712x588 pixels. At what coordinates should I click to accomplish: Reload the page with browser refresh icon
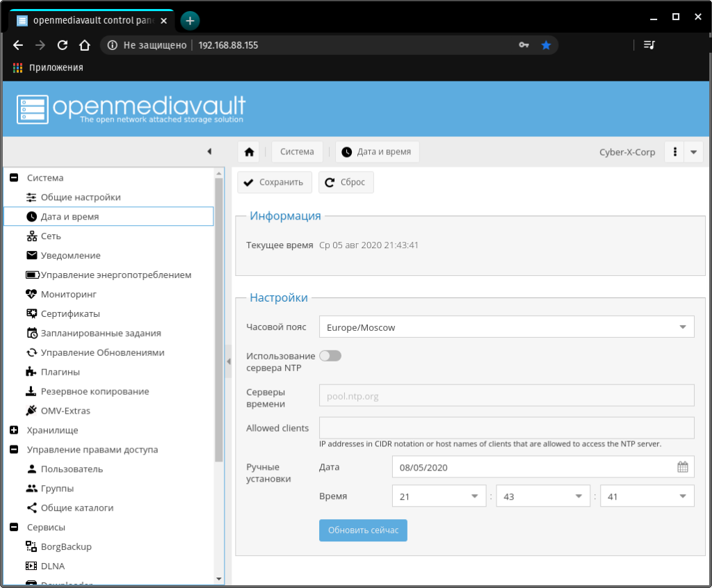click(x=62, y=45)
